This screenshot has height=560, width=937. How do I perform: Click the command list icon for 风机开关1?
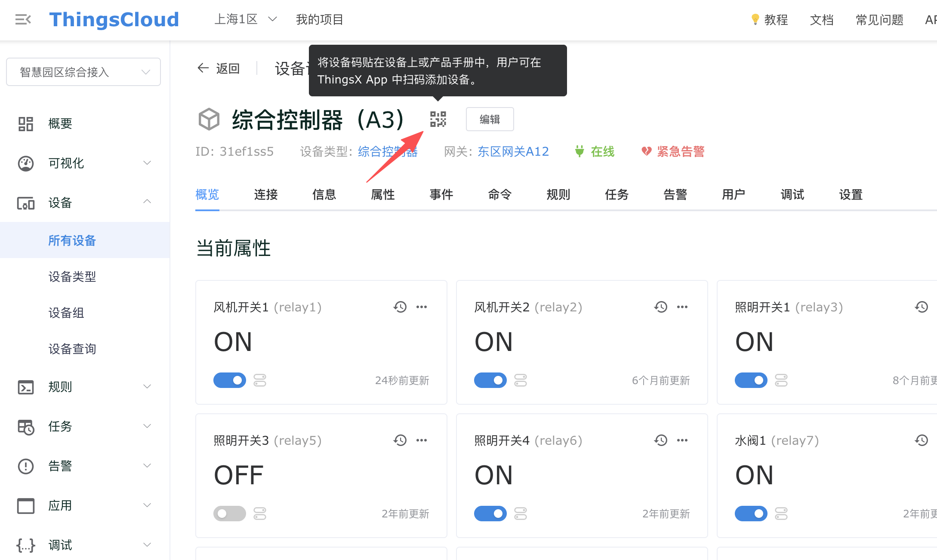click(x=260, y=380)
